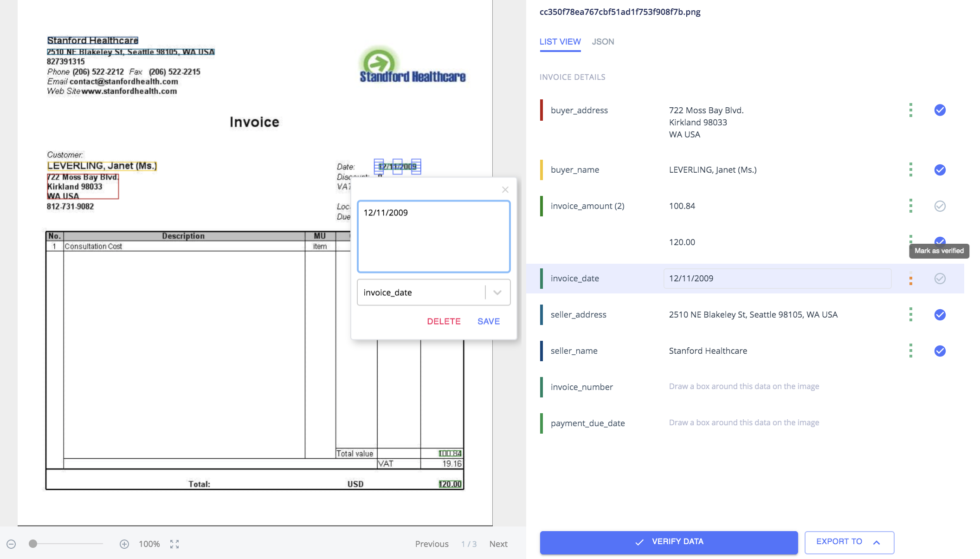
Task: Open the kebab menu next to buyer_address
Action: (x=910, y=110)
